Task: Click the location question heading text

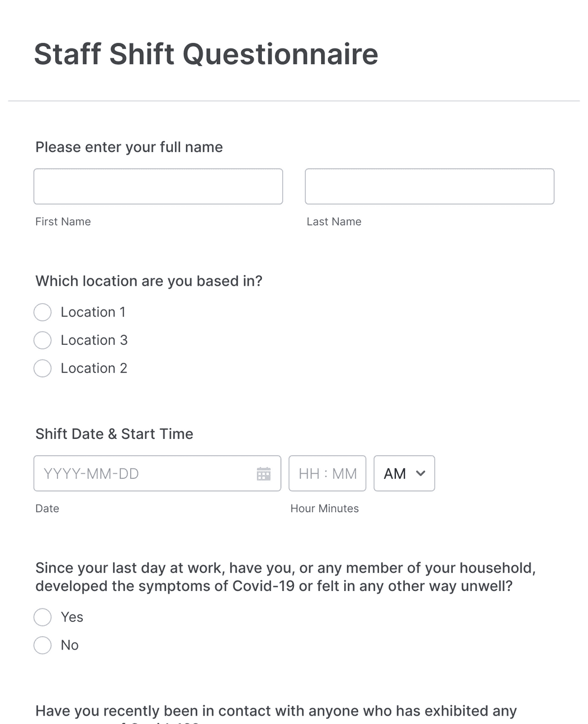Action: point(149,281)
